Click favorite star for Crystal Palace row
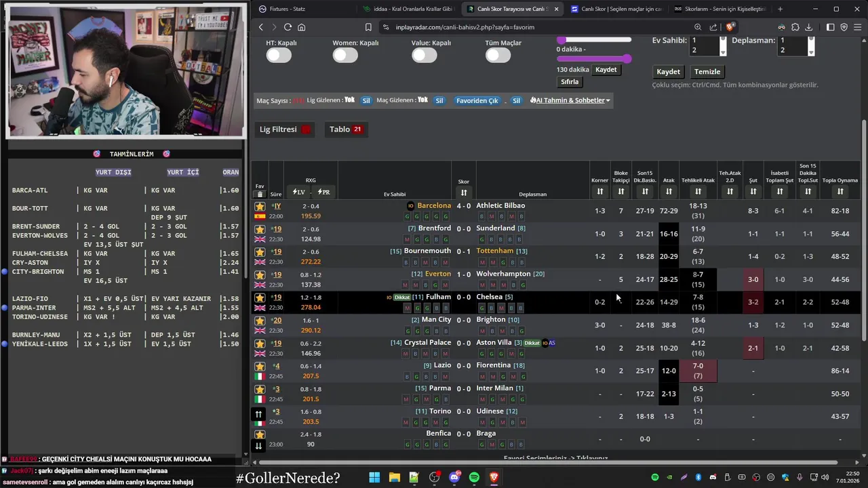 [x=260, y=344]
